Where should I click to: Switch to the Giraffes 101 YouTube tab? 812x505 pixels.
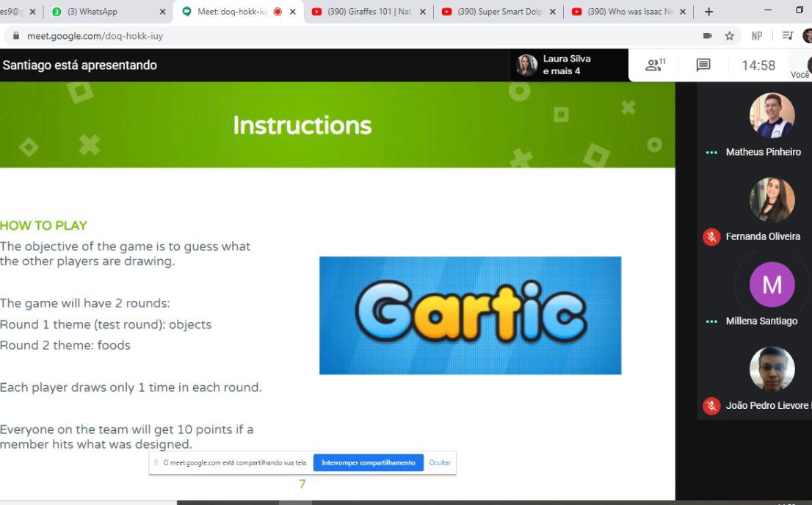(369, 12)
